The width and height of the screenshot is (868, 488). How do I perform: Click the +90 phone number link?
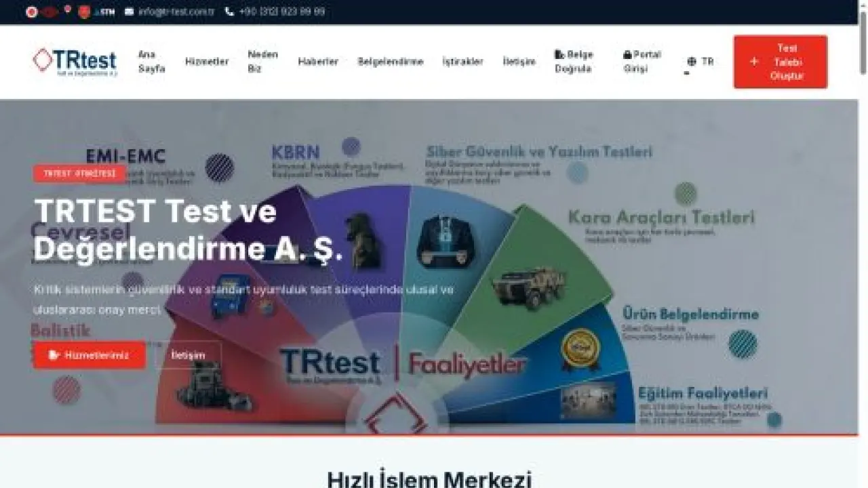(281, 12)
